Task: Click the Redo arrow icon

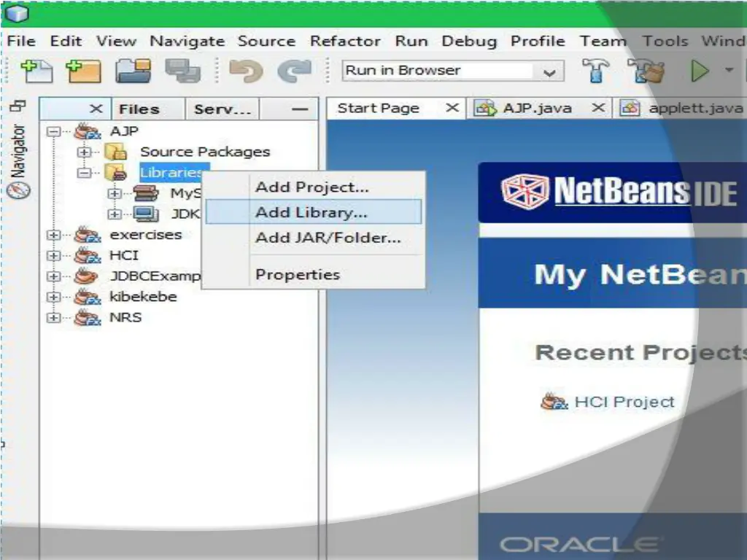Action: [x=295, y=71]
